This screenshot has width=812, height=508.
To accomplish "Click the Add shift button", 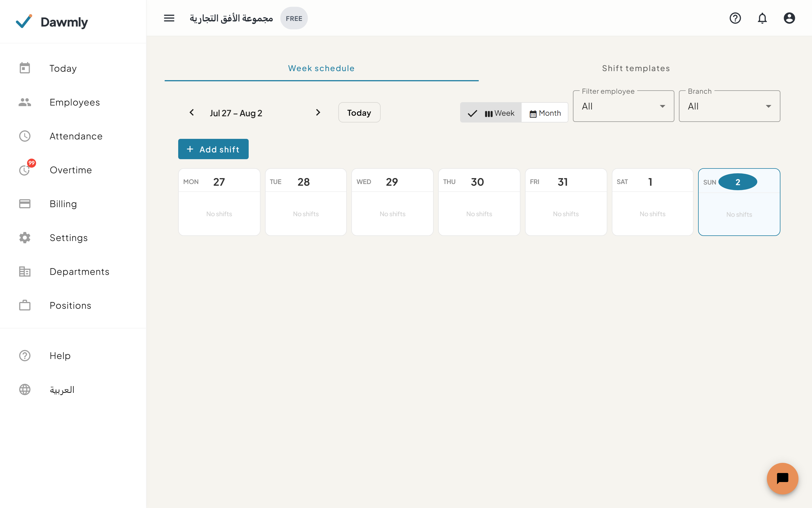I will click(x=213, y=149).
